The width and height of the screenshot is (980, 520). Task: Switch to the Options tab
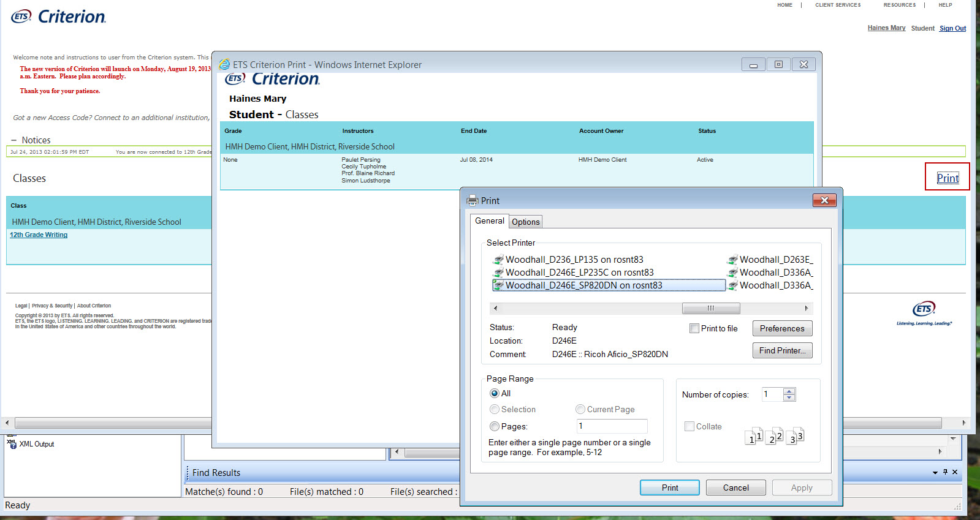tap(526, 222)
